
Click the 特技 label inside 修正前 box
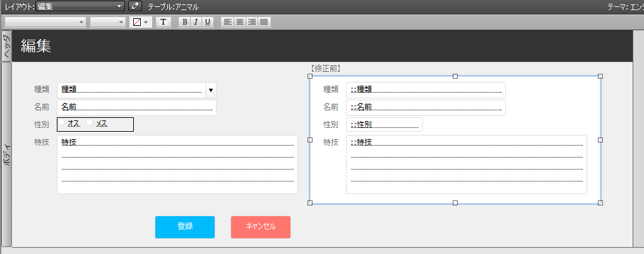tap(331, 142)
